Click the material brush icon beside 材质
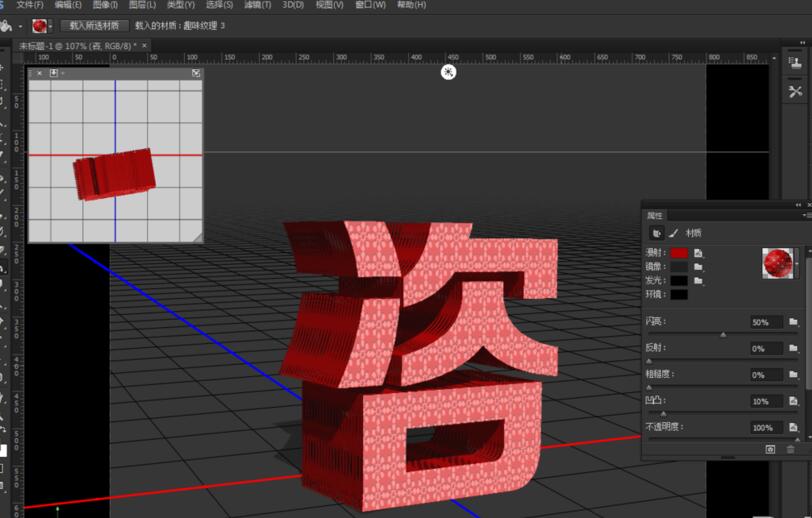The image size is (812, 518). [x=673, y=233]
